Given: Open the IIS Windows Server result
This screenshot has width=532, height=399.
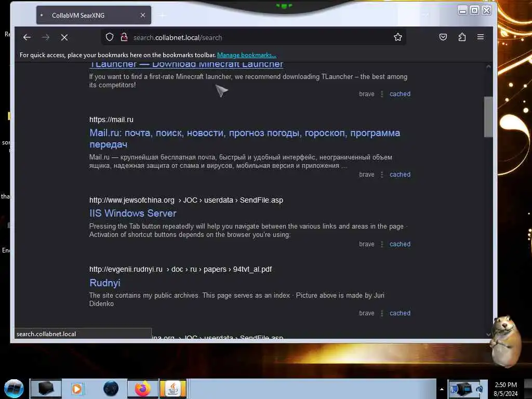Looking at the screenshot, I should (x=133, y=214).
